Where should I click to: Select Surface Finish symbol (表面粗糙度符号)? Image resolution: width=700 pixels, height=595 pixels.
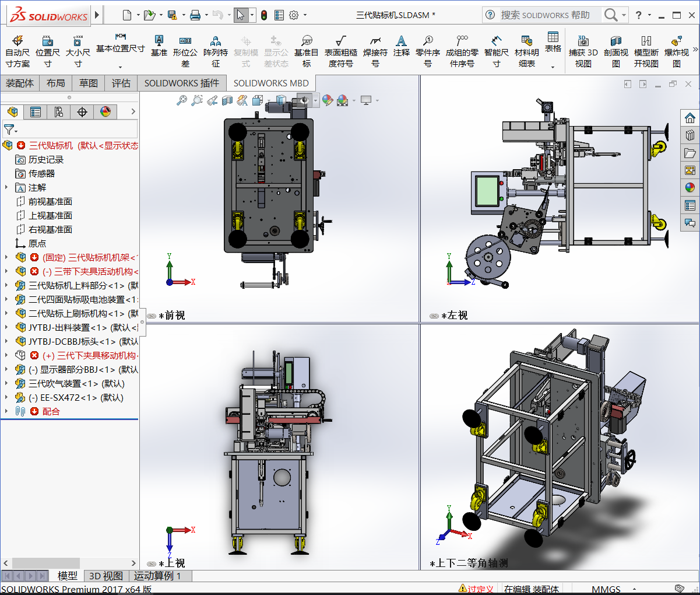click(341, 51)
